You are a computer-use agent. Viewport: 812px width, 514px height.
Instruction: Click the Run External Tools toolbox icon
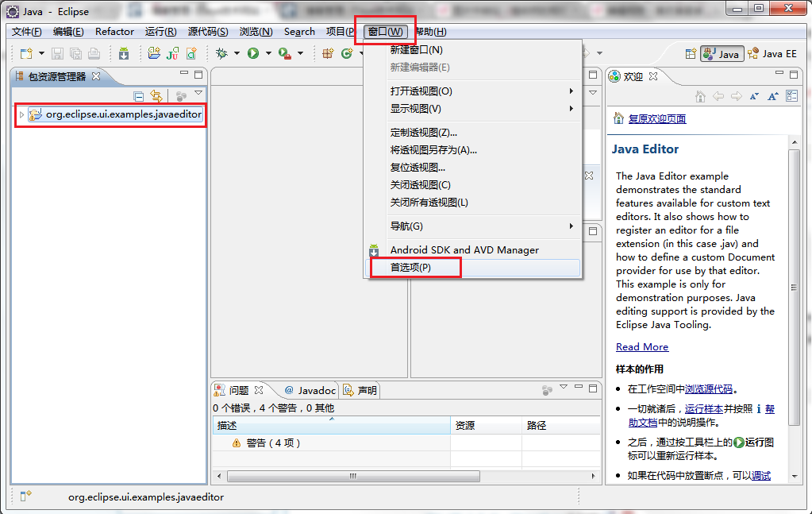284,53
